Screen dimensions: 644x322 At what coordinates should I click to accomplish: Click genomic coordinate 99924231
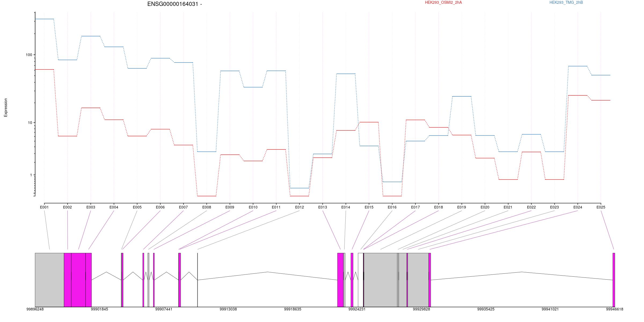point(357,309)
